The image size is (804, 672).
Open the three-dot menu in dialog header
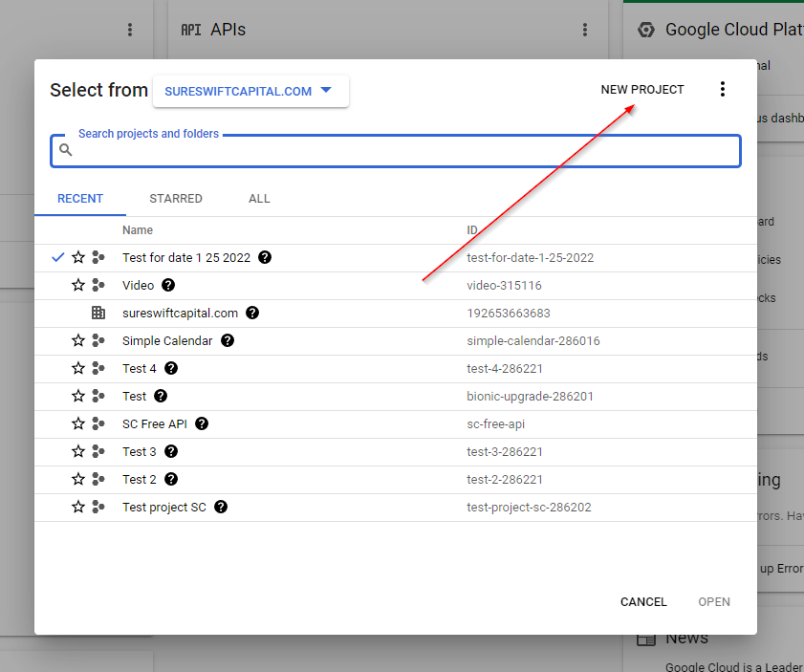click(723, 90)
